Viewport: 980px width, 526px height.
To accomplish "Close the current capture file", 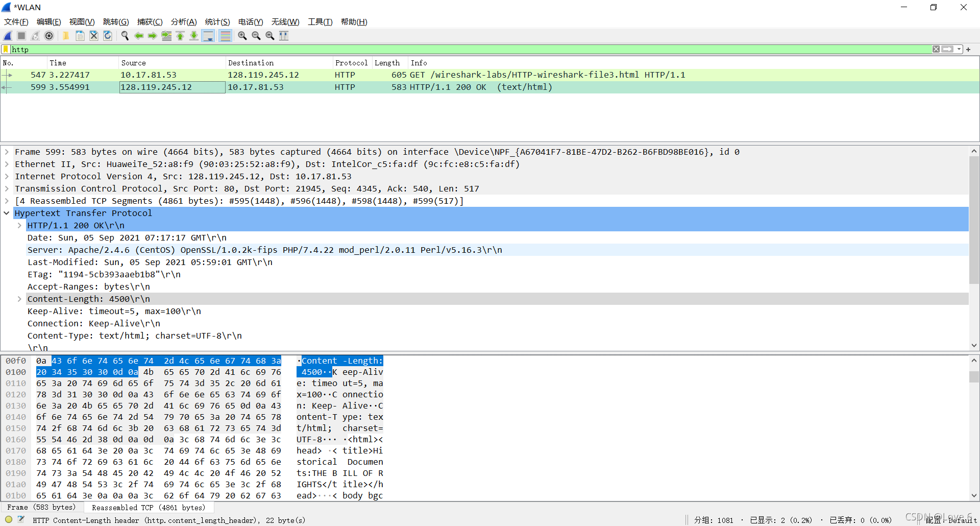I will click(x=94, y=36).
